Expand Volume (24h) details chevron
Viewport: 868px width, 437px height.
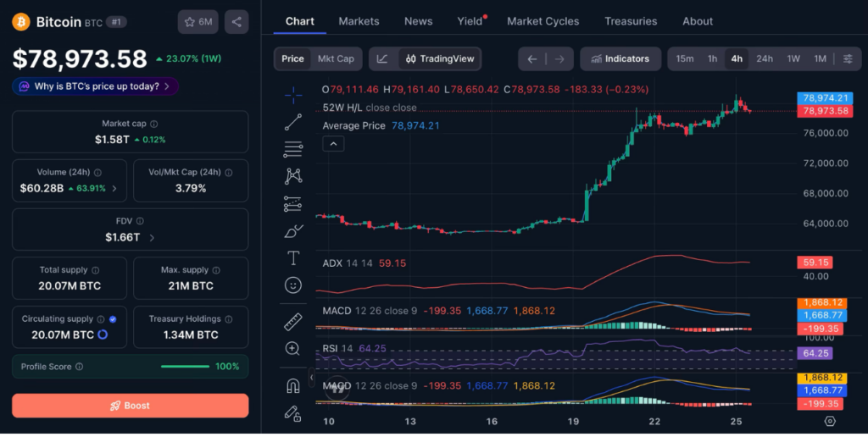coord(114,189)
